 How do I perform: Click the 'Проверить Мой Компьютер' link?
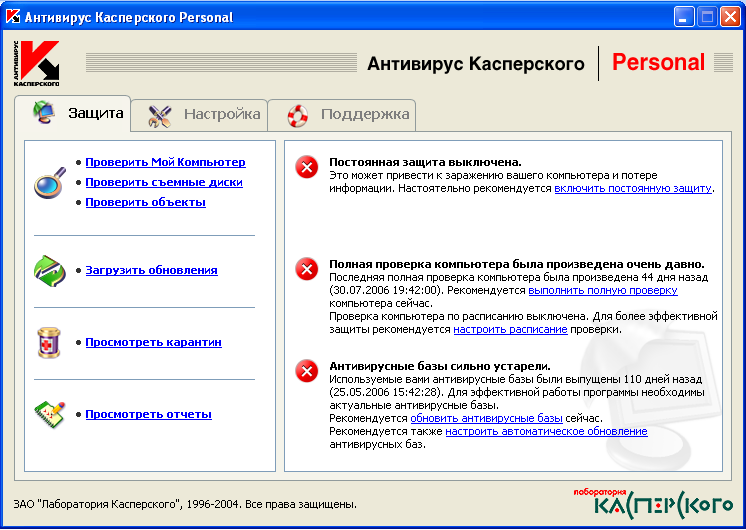[166, 162]
